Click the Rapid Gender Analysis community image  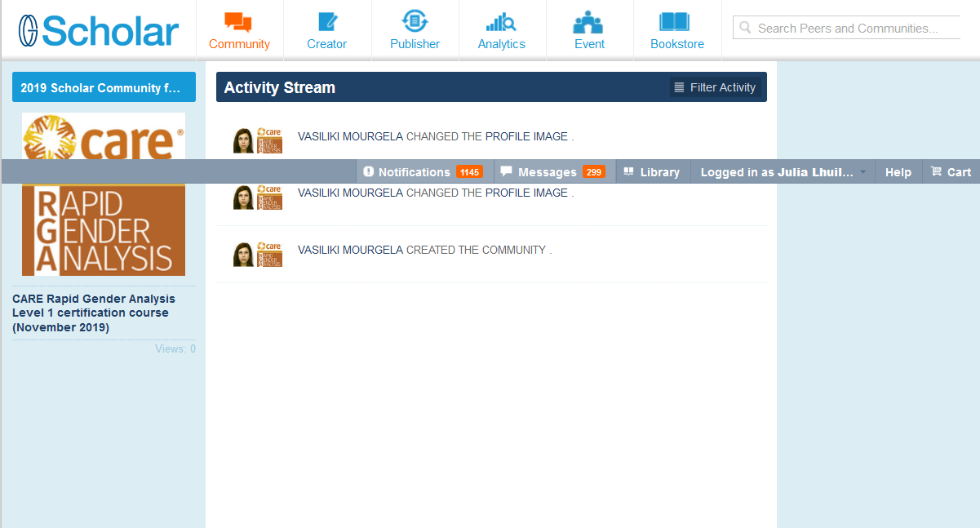[104, 229]
